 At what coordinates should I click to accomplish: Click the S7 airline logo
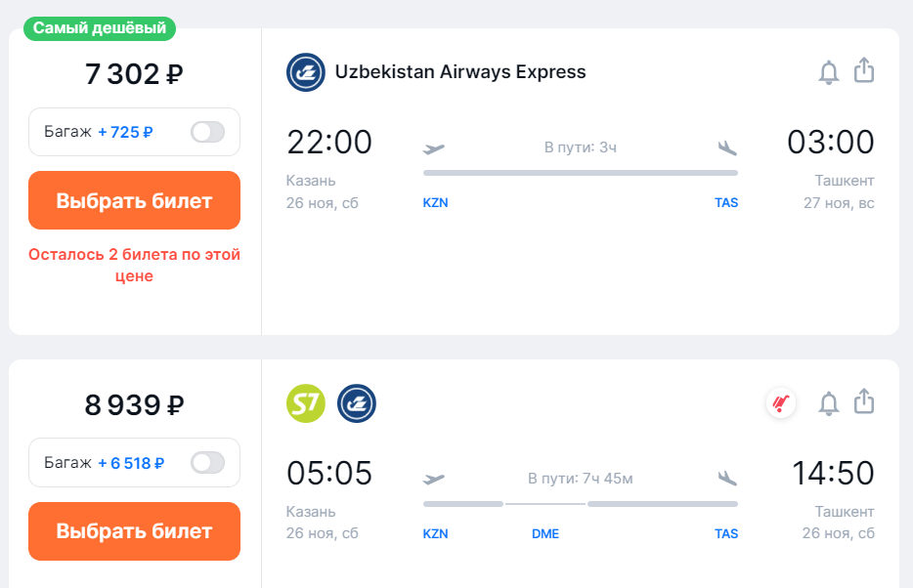point(306,403)
